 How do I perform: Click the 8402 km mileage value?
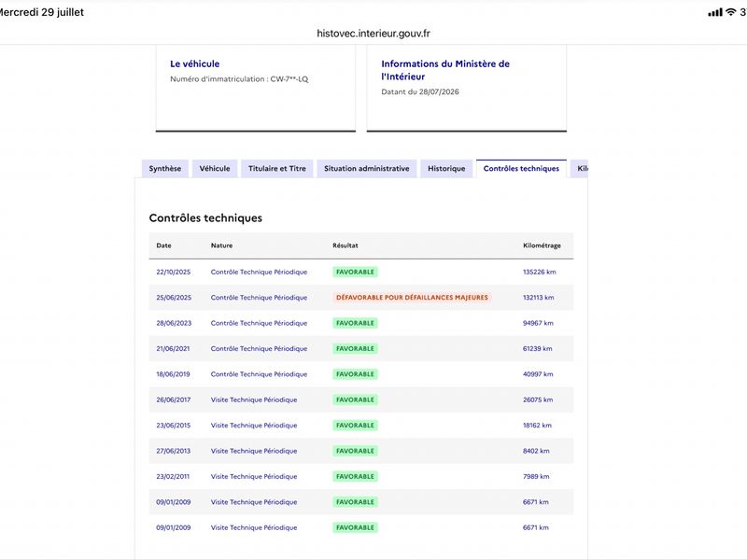(x=536, y=451)
